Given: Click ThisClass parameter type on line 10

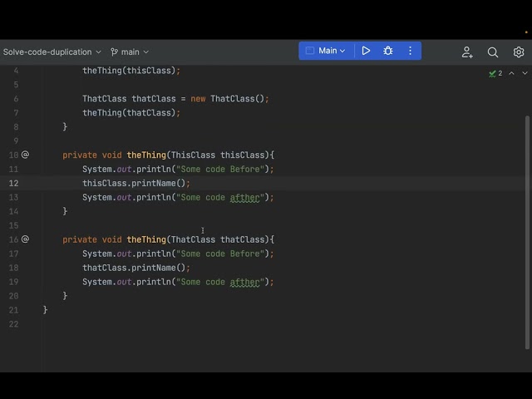Looking at the screenshot, I should tap(193, 155).
